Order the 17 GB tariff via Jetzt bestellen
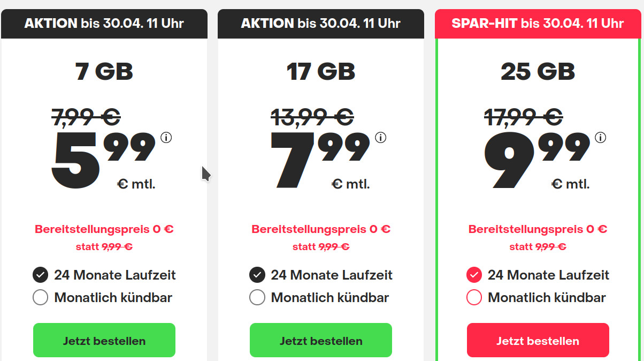Screen dimensions: 644x361 pyautogui.click(x=320, y=340)
